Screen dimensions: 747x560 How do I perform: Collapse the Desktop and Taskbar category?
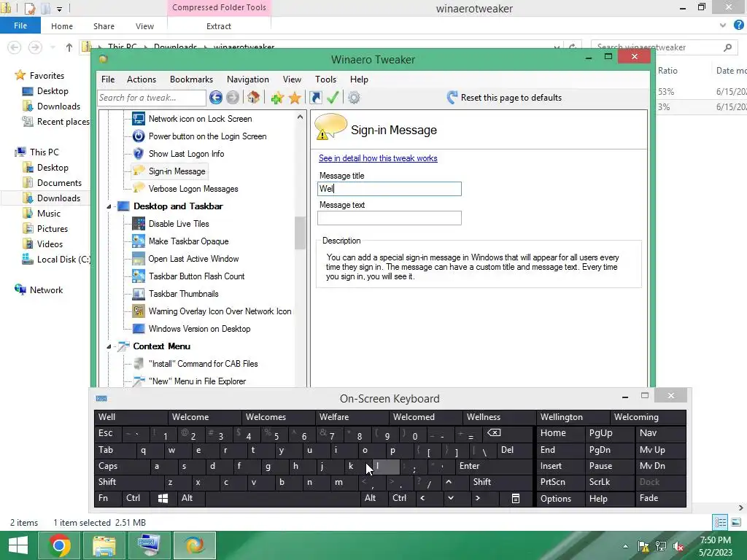click(109, 206)
